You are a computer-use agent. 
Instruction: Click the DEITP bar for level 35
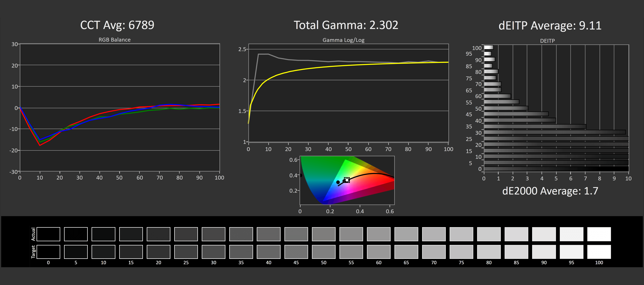click(535, 126)
